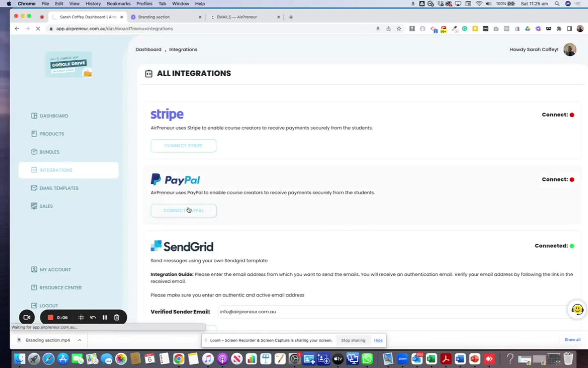Stop the Loom recording
This screenshot has height=368, width=588.
(50, 318)
